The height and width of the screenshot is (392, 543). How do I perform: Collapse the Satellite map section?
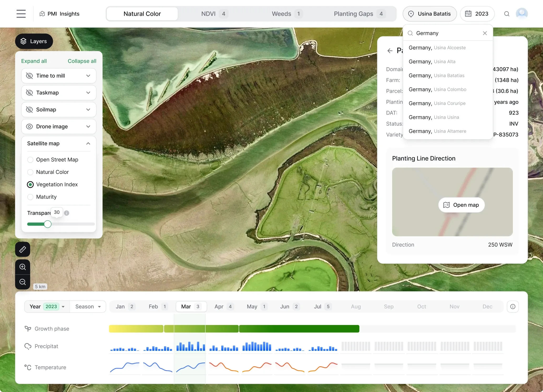88,143
